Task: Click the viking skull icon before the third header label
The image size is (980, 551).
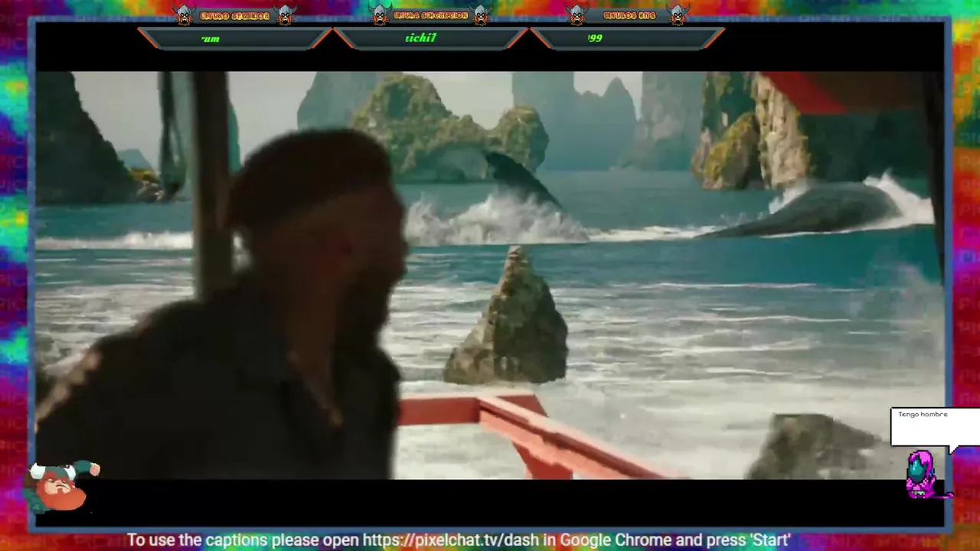Action: (x=577, y=15)
